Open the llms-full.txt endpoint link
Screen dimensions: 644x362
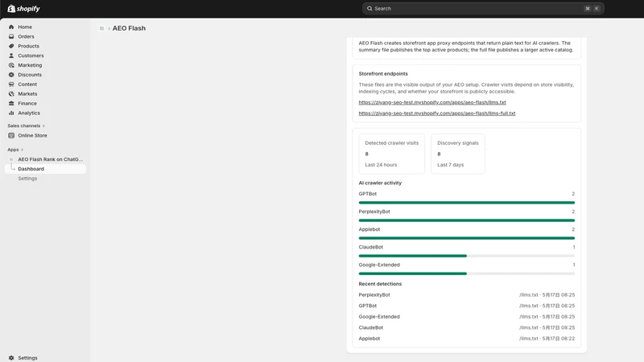pos(437,113)
